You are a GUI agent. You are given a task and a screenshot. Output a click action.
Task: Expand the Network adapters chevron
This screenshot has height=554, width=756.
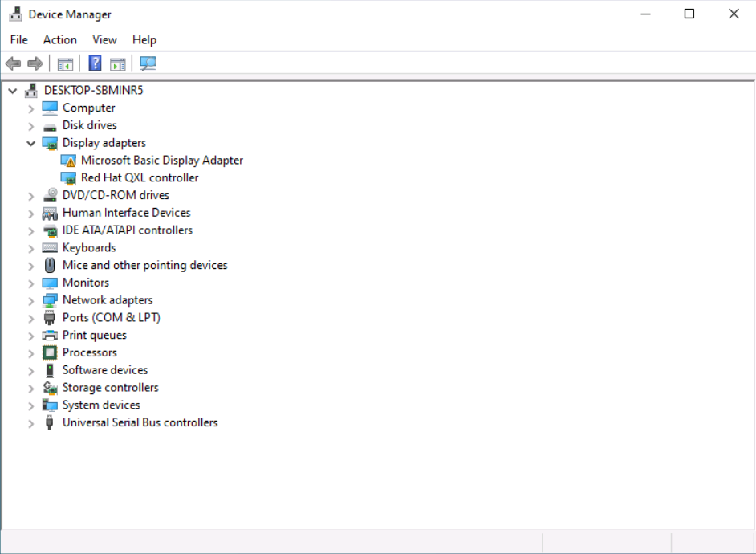click(x=30, y=301)
